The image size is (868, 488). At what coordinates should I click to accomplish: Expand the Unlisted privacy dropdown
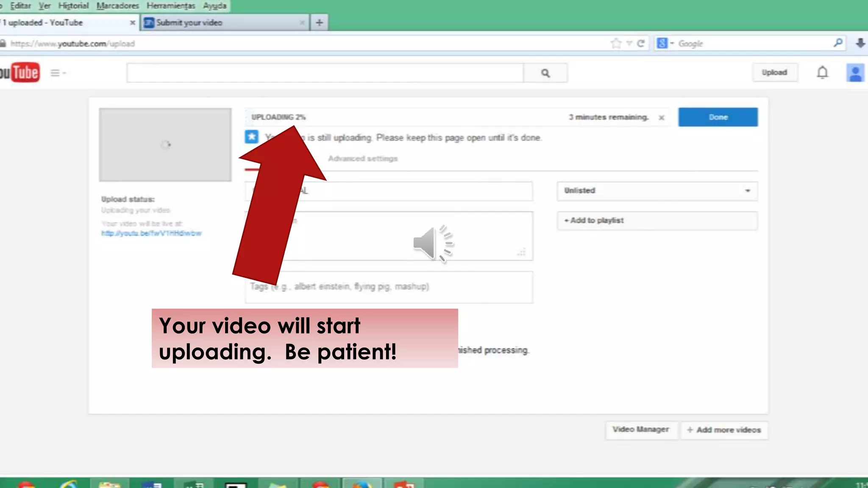click(657, 191)
